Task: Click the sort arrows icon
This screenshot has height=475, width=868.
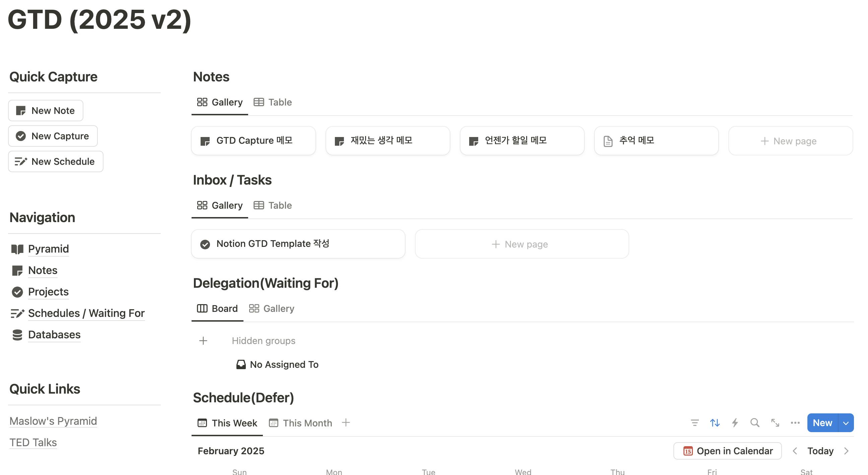Action: click(x=715, y=423)
